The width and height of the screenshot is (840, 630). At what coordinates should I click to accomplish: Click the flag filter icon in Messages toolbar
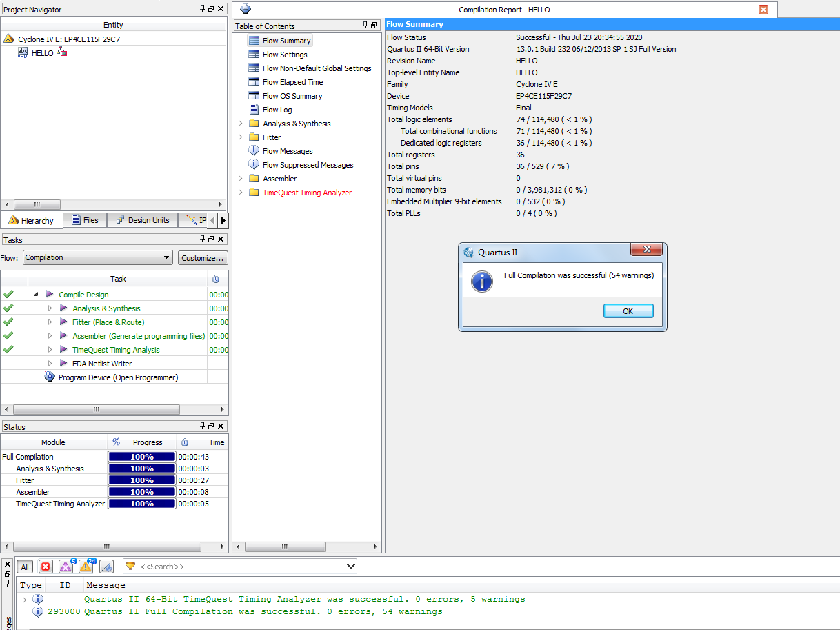point(106,567)
